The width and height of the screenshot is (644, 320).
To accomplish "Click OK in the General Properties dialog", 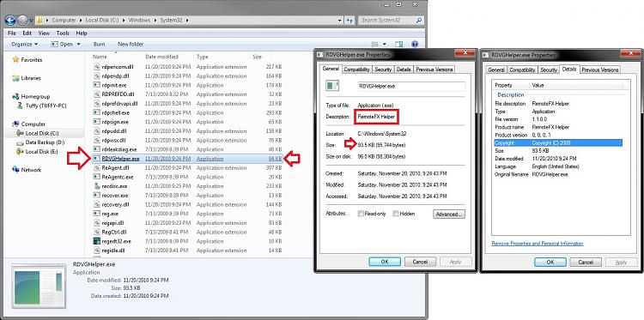I will coord(385,262).
